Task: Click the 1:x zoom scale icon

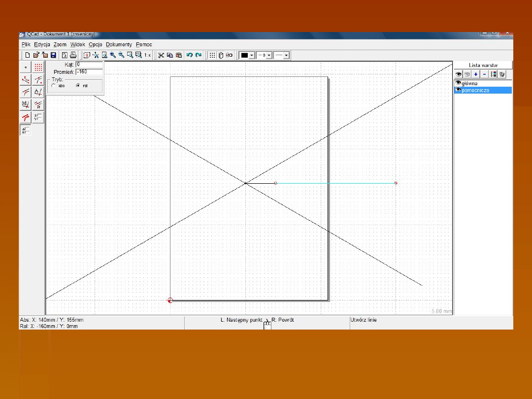Action: [x=147, y=55]
